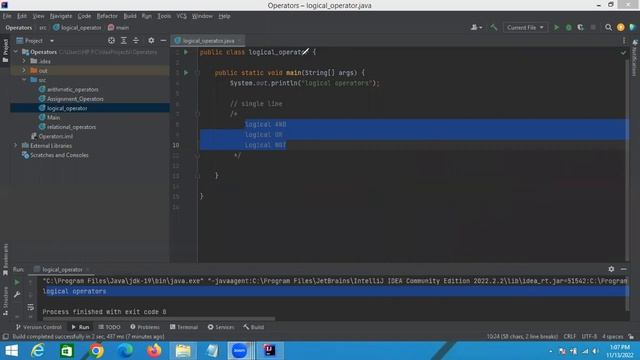Run with Coverage icon in toolbar

(x=580, y=27)
